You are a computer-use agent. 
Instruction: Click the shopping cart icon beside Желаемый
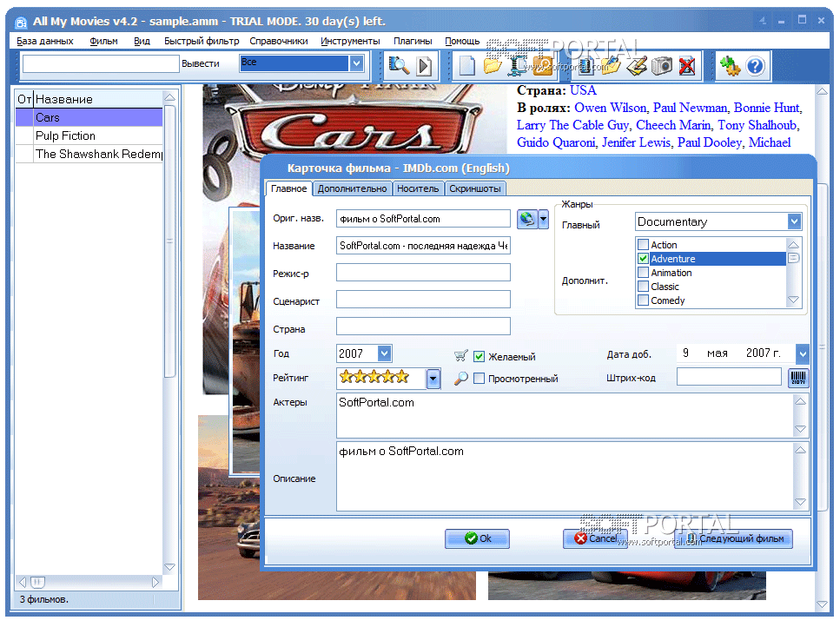pyautogui.click(x=460, y=356)
